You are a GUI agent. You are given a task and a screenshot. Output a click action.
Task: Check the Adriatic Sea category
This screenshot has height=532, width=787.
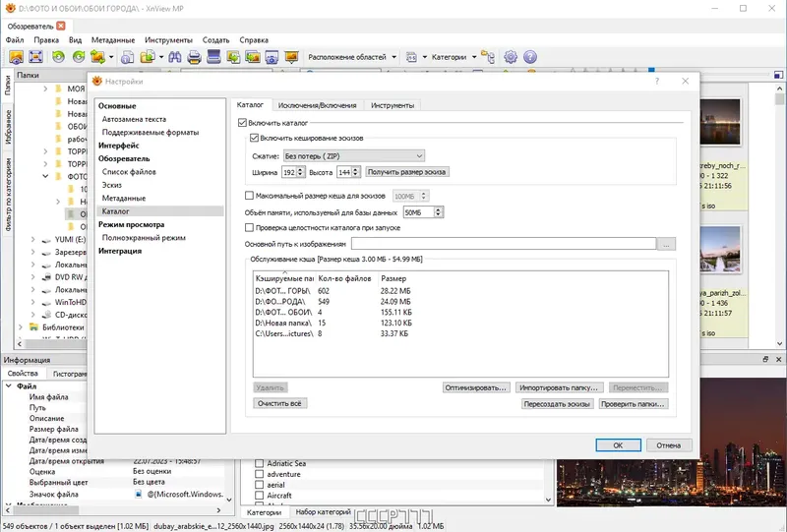[259, 463]
